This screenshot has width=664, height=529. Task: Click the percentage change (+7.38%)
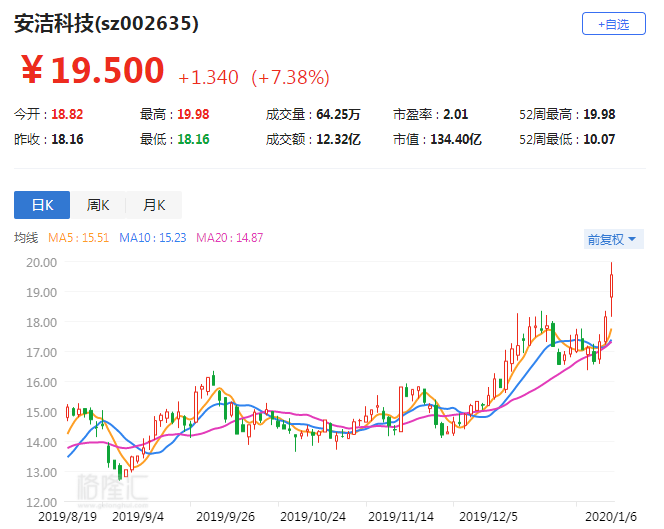point(290,78)
